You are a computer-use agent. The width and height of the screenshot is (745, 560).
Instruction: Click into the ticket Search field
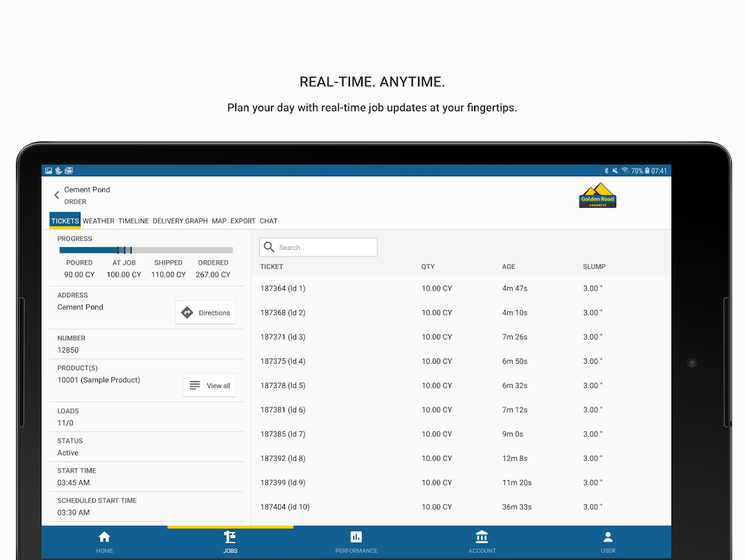(319, 248)
